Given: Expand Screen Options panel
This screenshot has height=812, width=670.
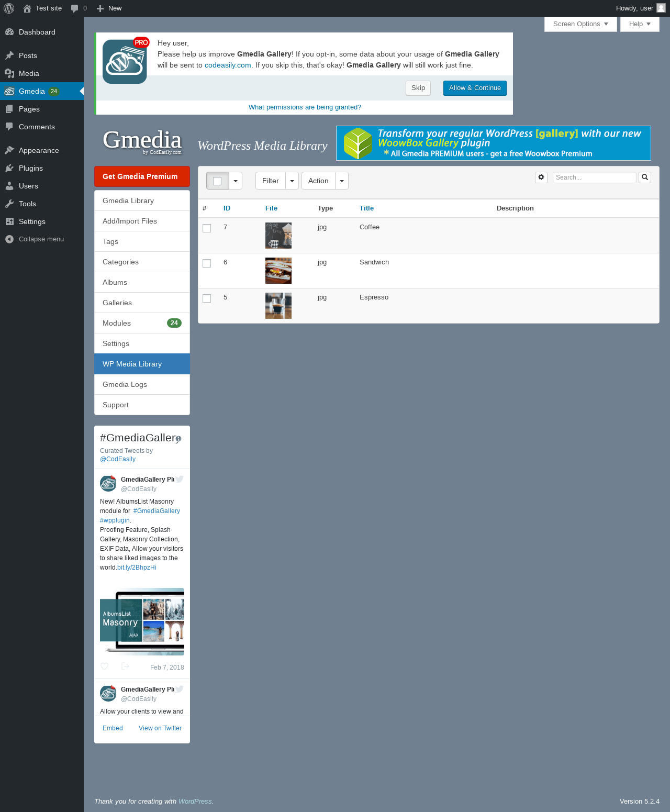Looking at the screenshot, I should [580, 24].
